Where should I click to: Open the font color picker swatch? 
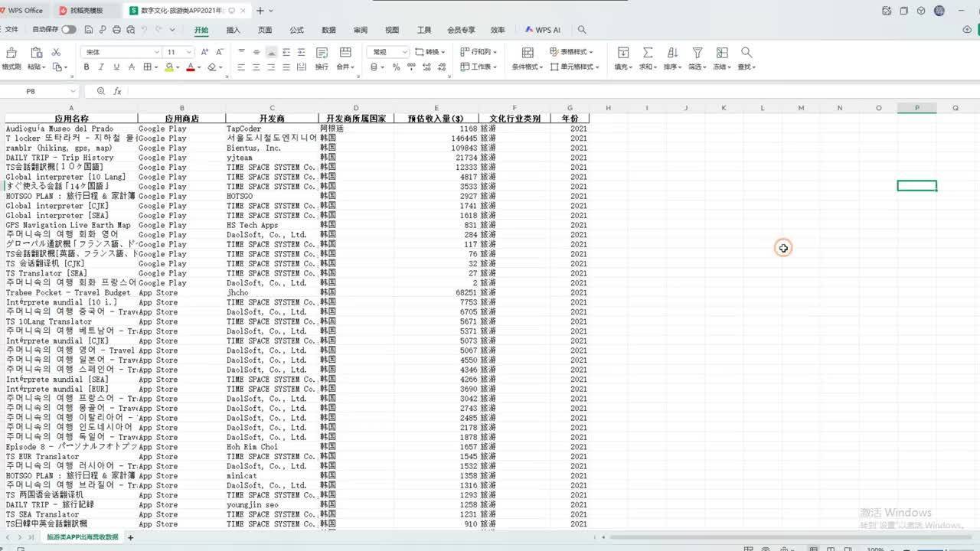click(x=191, y=68)
